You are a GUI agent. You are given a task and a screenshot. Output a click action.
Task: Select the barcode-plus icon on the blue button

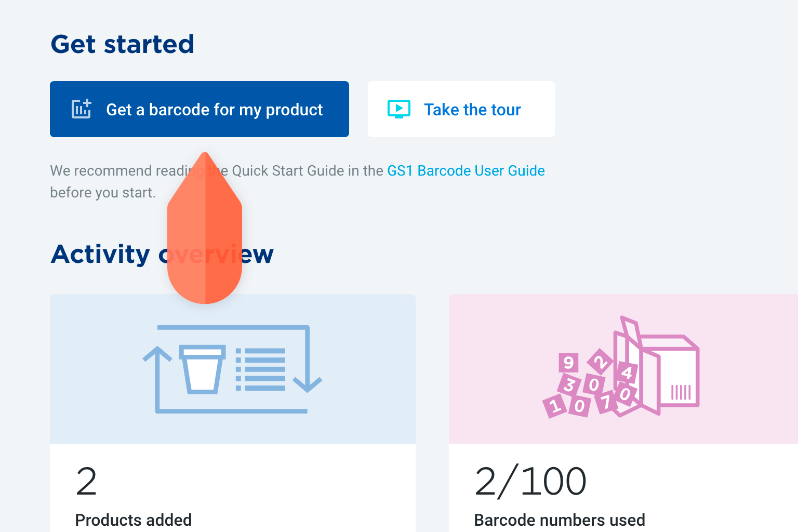(x=81, y=109)
